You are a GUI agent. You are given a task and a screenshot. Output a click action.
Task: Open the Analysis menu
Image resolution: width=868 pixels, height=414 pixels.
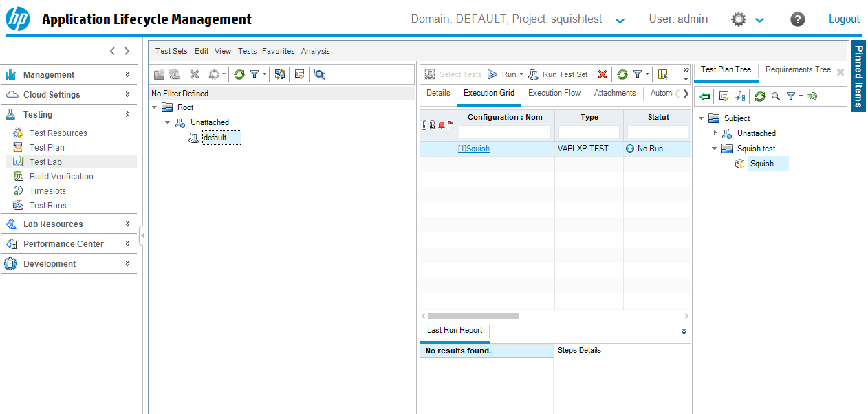[x=315, y=51]
